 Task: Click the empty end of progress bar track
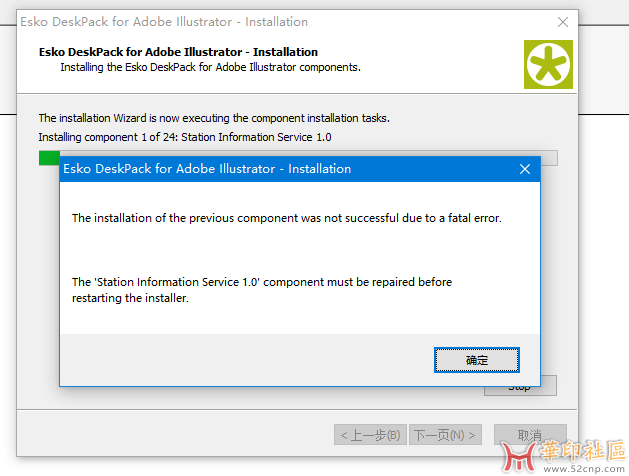tap(549, 158)
